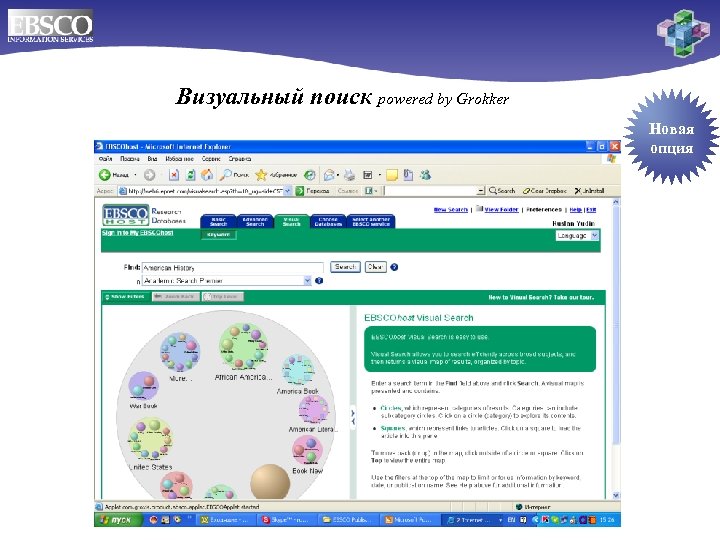The height and width of the screenshot is (540, 720).
Task: Click the EBSCOhost logo
Action: pos(125,215)
